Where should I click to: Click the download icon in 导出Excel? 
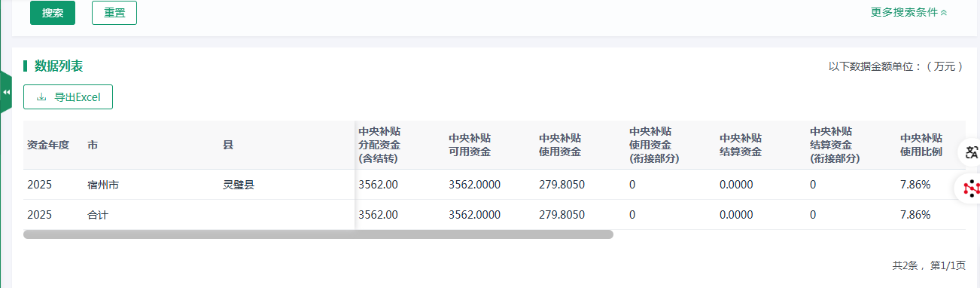pyautogui.click(x=41, y=97)
